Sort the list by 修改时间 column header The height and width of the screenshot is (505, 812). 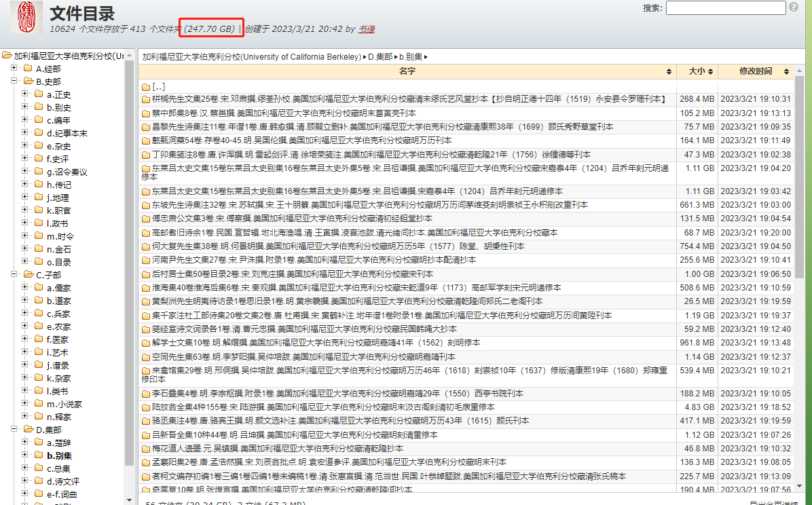click(x=756, y=71)
